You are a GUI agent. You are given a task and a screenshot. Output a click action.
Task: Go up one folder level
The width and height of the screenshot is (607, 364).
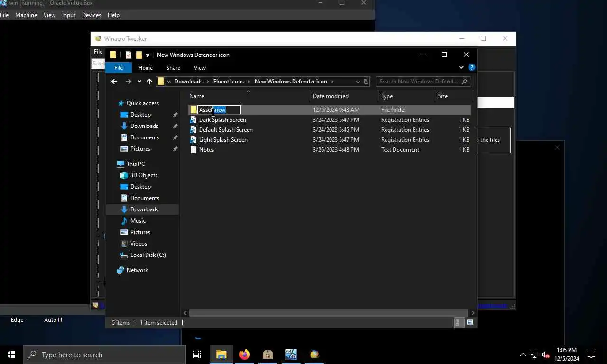[x=149, y=82]
